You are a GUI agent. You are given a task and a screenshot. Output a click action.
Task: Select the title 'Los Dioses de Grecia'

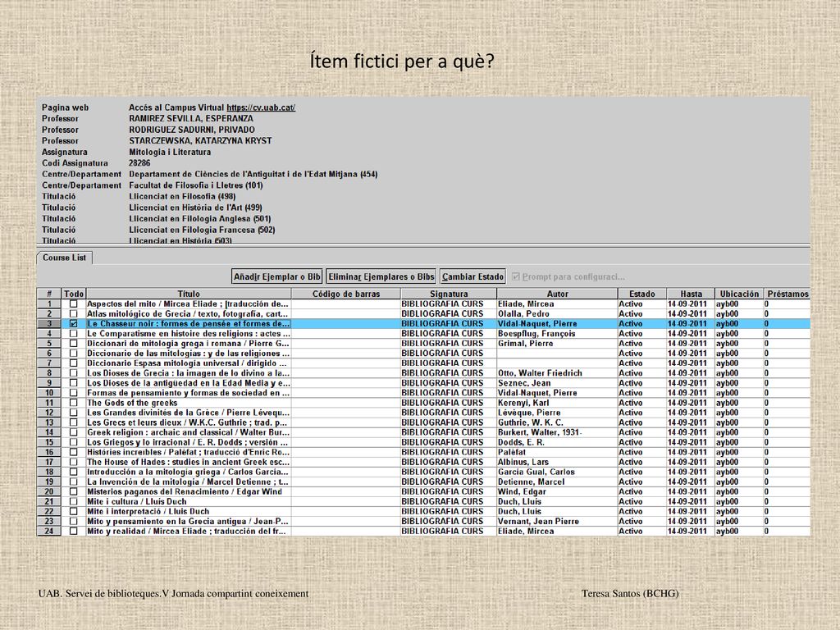click(188, 373)
